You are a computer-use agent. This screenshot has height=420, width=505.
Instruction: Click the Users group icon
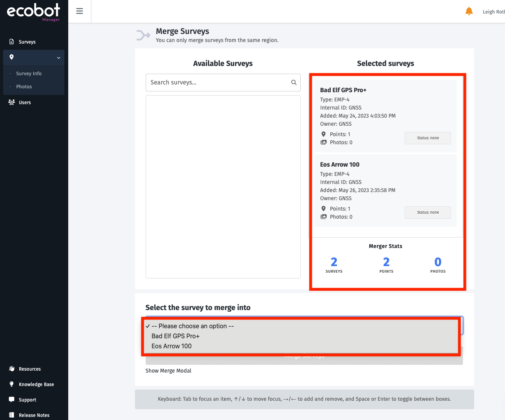(x=12, y=102)
